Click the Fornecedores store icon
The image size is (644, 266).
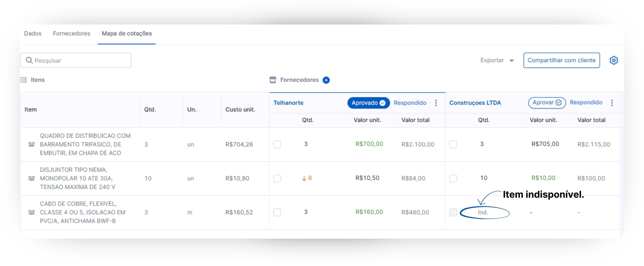click(x=273, y=80)
